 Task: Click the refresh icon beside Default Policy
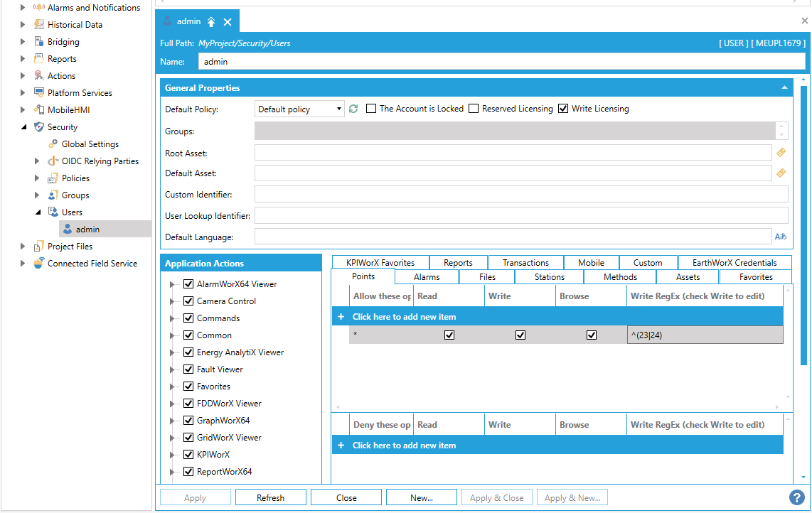coord(353,109)
